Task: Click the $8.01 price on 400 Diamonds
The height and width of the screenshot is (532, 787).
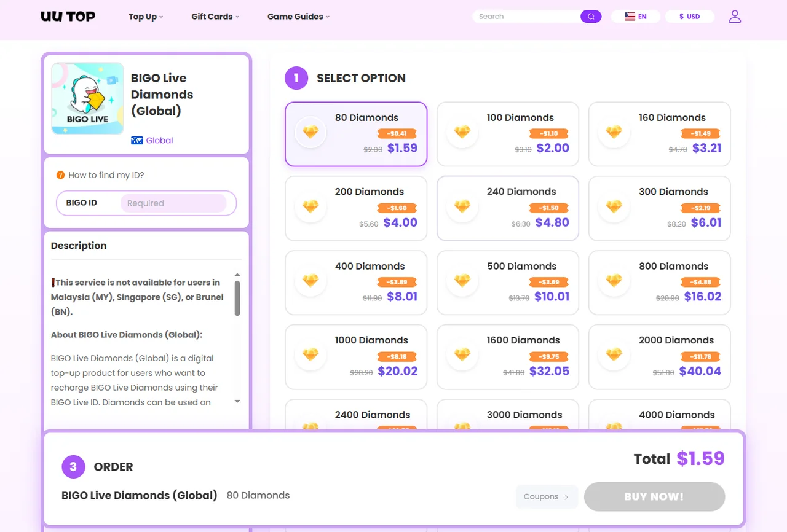Action: pyautogui.click(x=402, y=297)
